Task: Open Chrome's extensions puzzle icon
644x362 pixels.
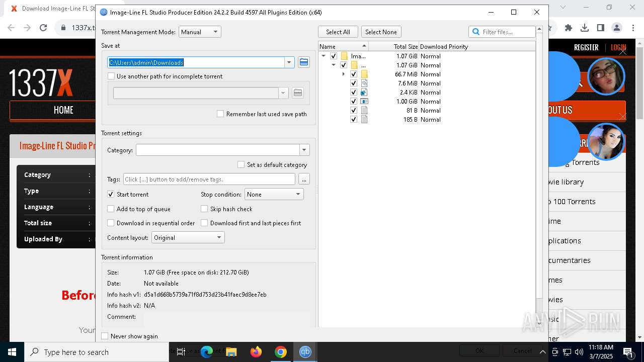Action: (x=569, y=28)
